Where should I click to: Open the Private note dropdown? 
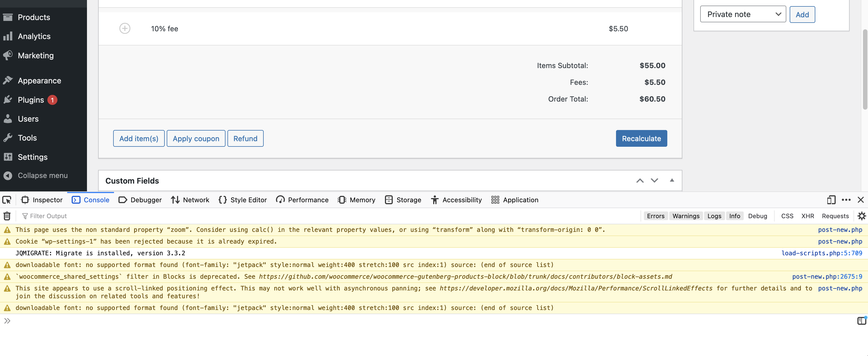(743, 14)
